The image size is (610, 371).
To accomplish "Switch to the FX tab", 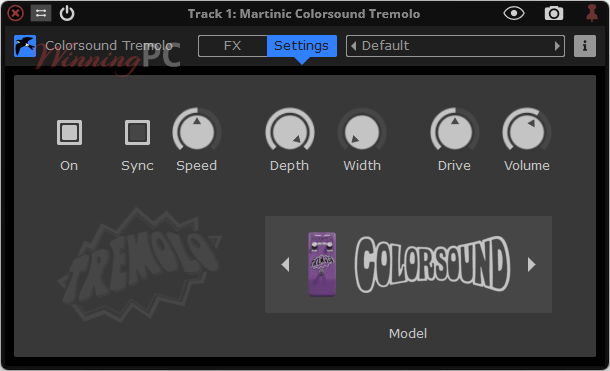I will [233, 46].
